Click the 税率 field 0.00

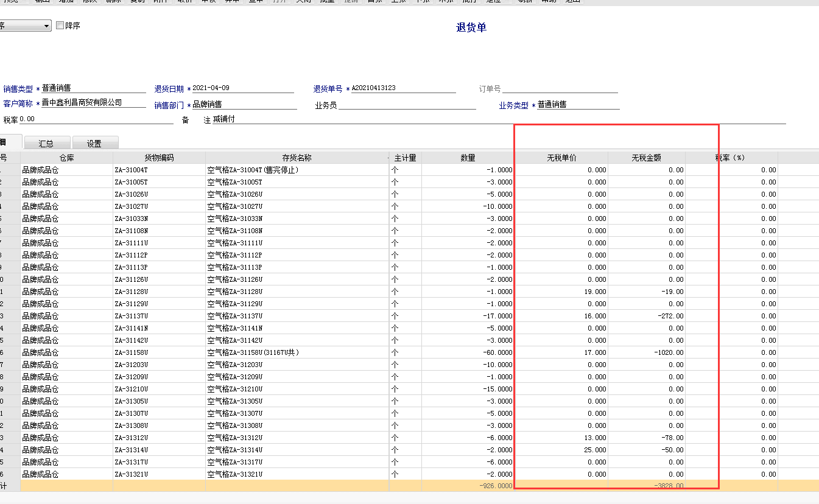(96, 119)
